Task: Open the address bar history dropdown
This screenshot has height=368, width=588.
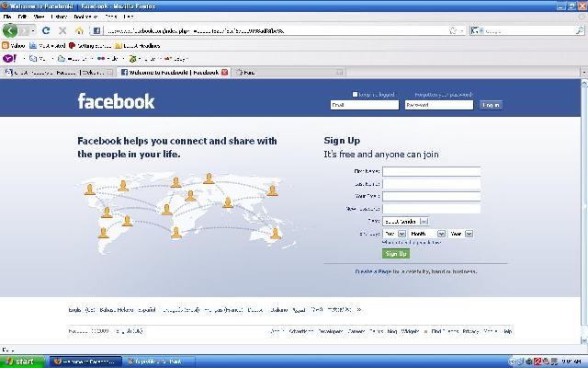Action: [x=462, y=30]
